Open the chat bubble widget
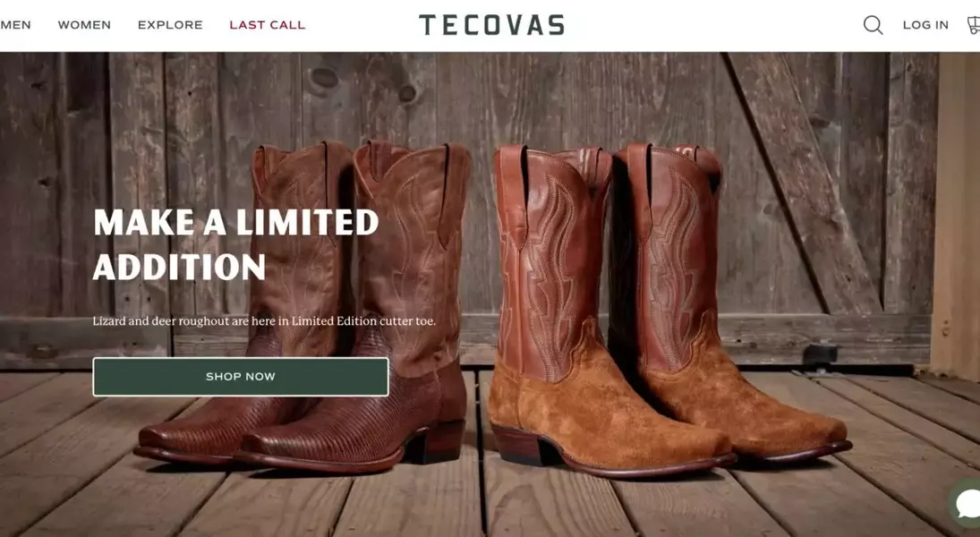This screenshot has width=980, height=537. click(965, 503)
